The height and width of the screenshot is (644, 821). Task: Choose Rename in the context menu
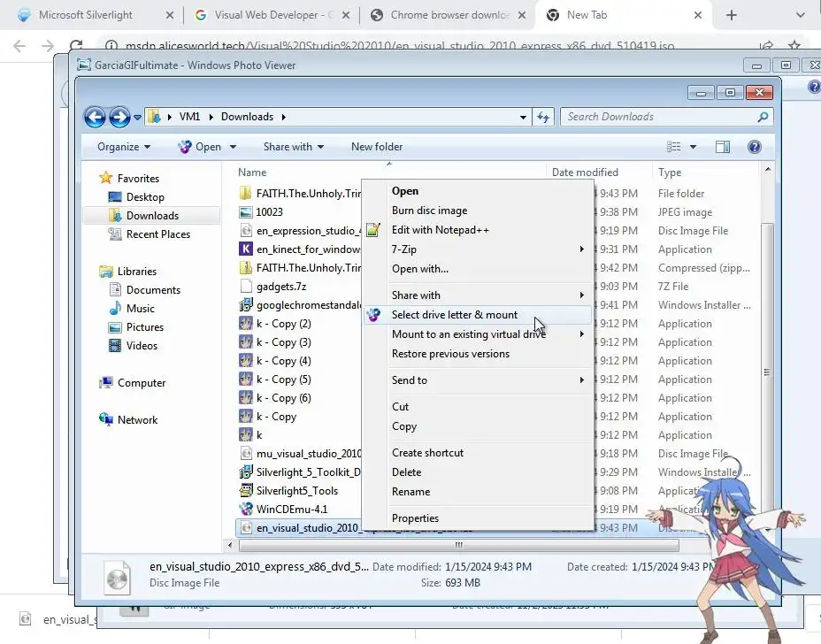tap(478, 492)
